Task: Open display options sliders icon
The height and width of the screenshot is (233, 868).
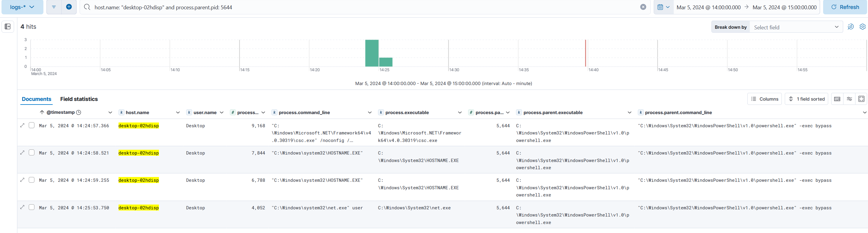Action: (x=849, y=99)
